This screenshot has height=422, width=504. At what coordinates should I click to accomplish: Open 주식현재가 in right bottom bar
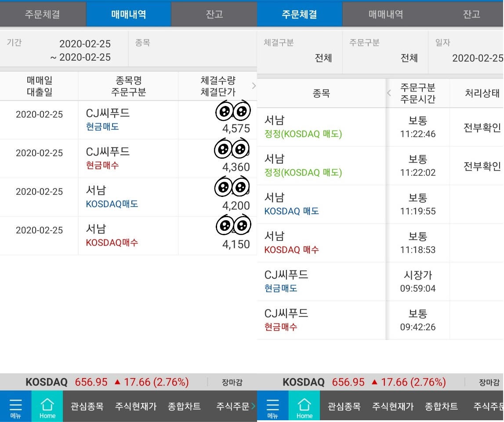[x=393, y=406]
